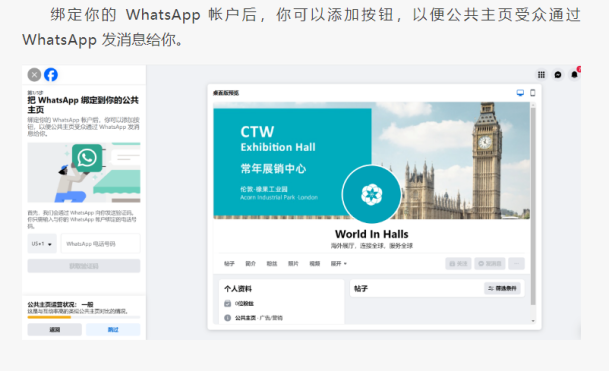Open the 帖子 tab on the page preview
Image resolution: width=609 pixels, height=372 pixels.
[229, 264]
